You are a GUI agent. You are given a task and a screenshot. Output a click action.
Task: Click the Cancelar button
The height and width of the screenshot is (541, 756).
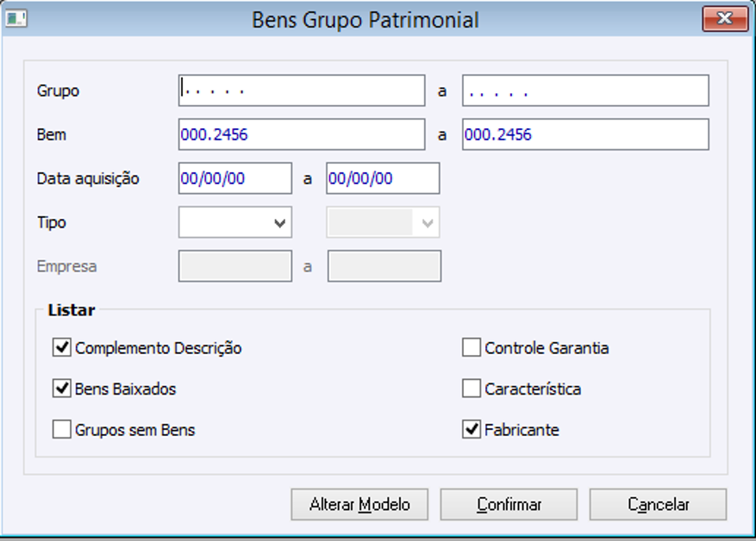(x=658, y=504)
